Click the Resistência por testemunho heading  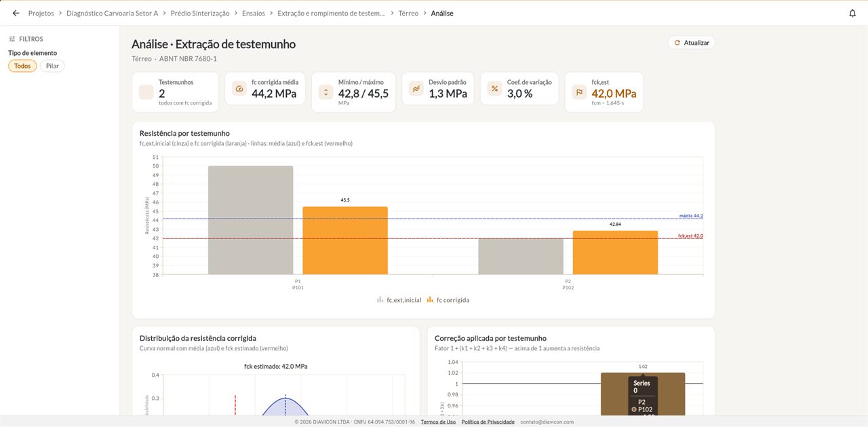click(184, 133)
